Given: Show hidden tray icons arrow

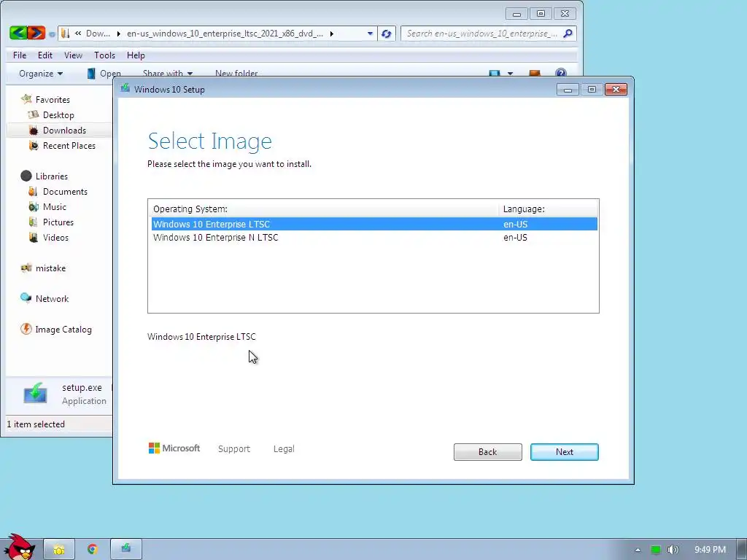Looking at the screenshot, I should [x=638, y=550].
